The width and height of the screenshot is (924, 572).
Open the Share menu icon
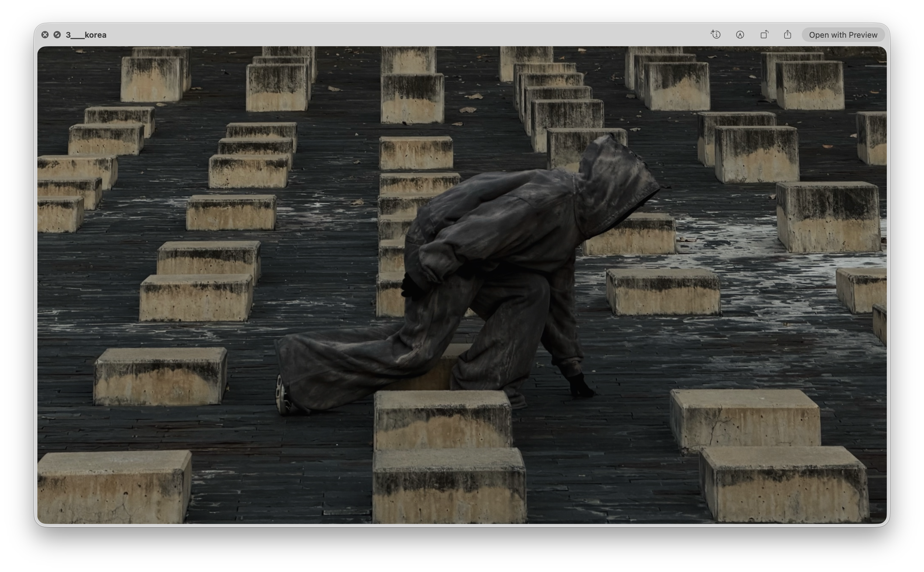(x=788, y=34)
